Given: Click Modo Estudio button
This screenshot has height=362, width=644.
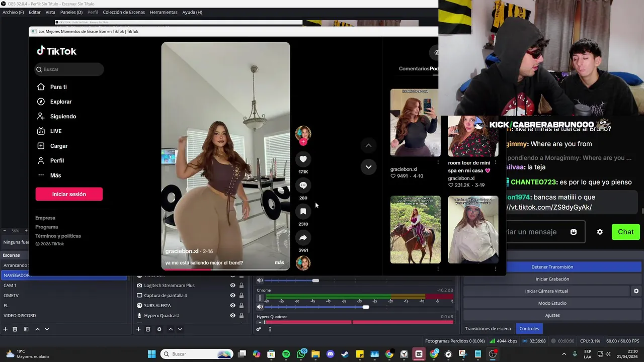Looking at the screenshot, I should pyautogui.click(x=552, y=303).
